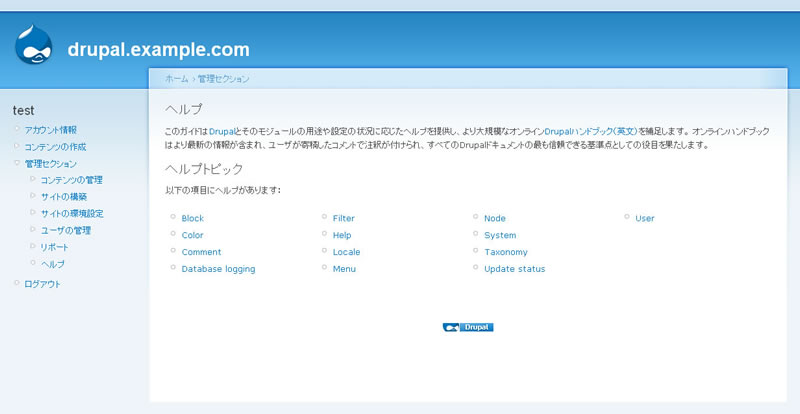Expand the コンテンツの管理 bullet arrow
The width and height of the screenshot is (800, 414).
(33, 179)
